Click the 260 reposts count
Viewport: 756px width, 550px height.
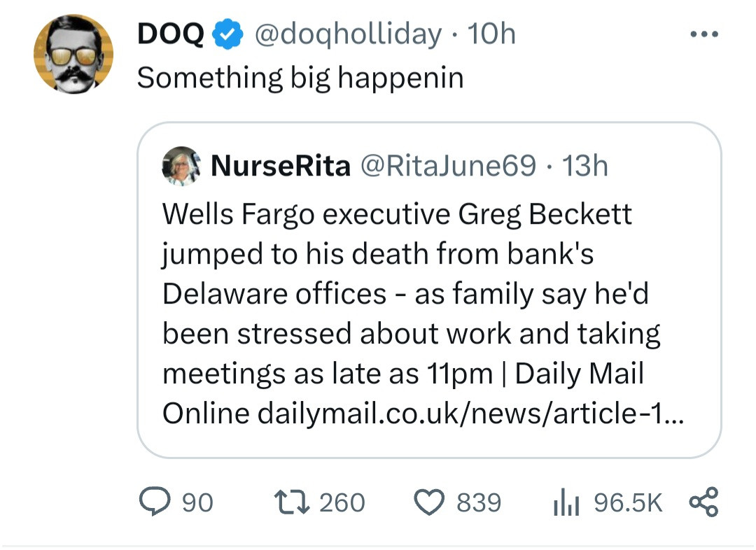click(x=342, y=502)
